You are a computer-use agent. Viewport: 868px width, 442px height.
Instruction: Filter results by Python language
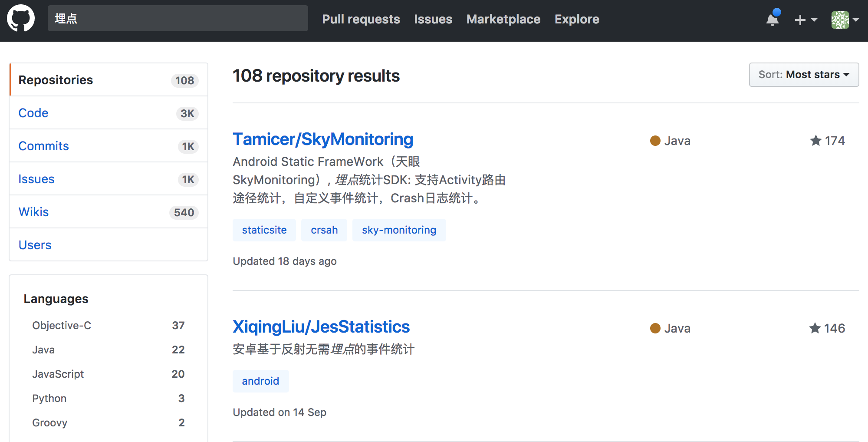(108, 399)
